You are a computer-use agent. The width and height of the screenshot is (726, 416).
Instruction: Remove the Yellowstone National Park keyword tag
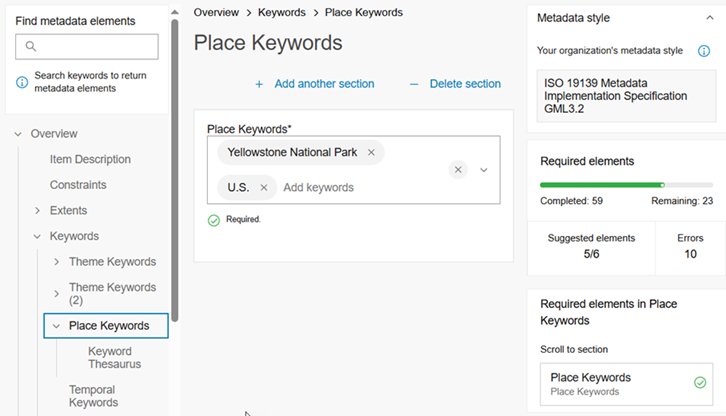point(371,153)
